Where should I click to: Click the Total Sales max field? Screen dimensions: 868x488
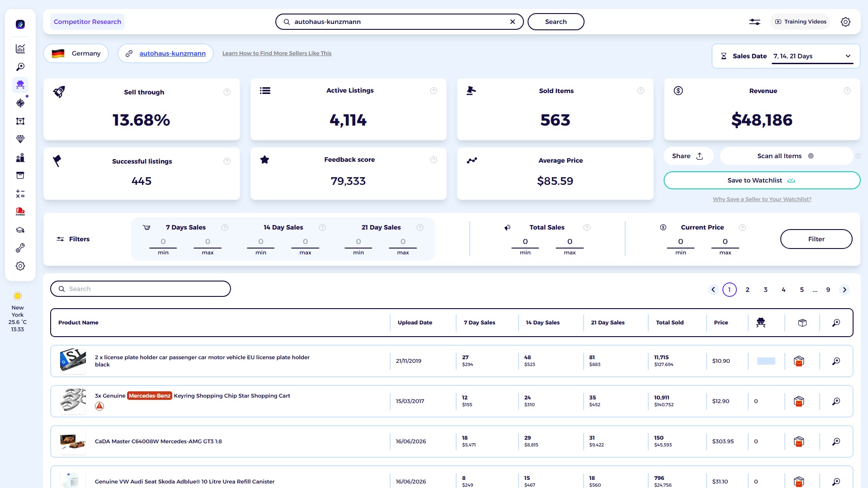pos(570,242)
